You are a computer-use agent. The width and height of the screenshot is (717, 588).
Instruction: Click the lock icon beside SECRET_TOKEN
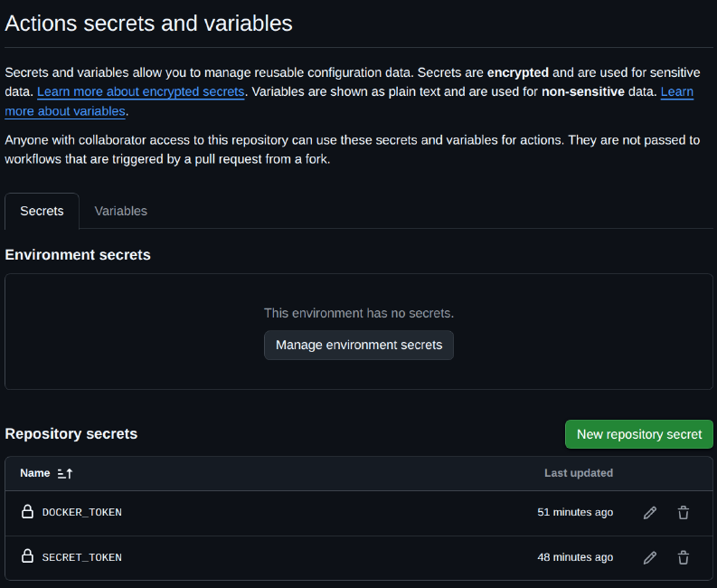point(28,556)
